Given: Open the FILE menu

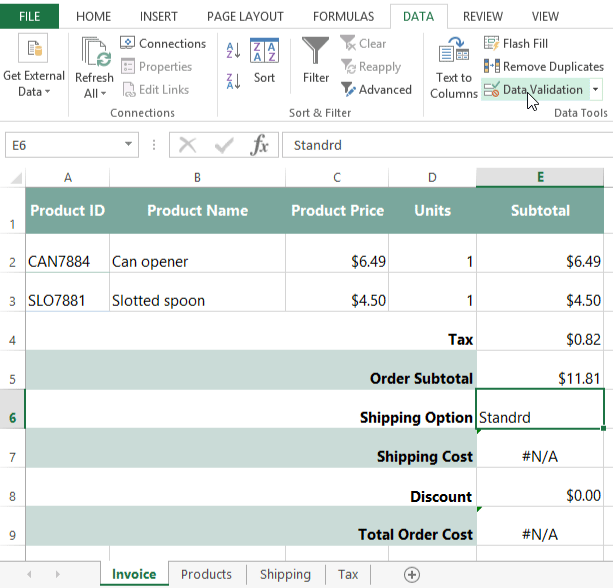Looking at the screenshot, I should pyautogui.click(x=30, y=16).
